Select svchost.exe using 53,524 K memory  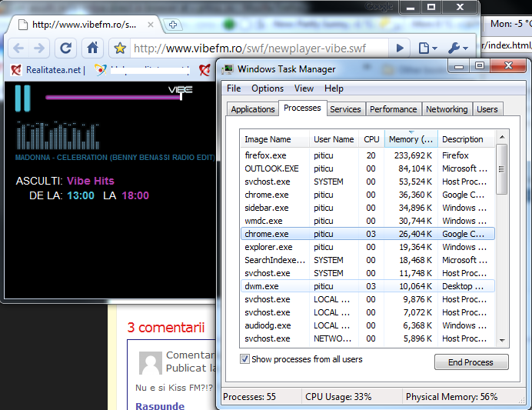(x=367, y=182)
